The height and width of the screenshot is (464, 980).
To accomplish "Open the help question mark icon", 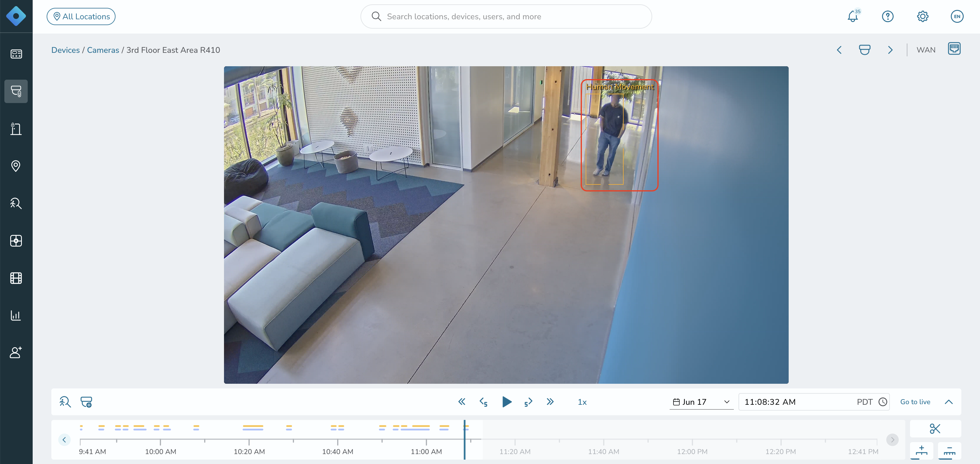I will point(888,16).
